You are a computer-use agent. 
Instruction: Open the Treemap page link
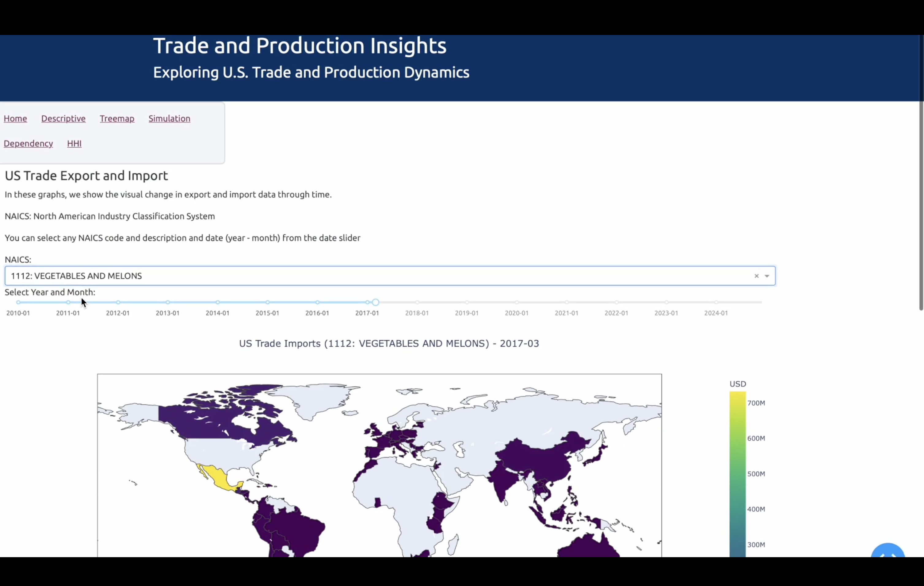(x=117, y=118)
